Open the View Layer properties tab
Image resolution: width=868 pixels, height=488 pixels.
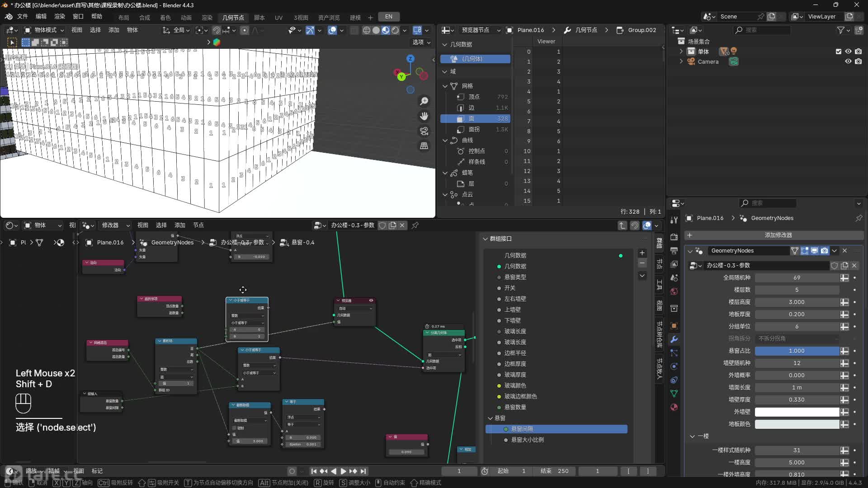pos(674,264)
